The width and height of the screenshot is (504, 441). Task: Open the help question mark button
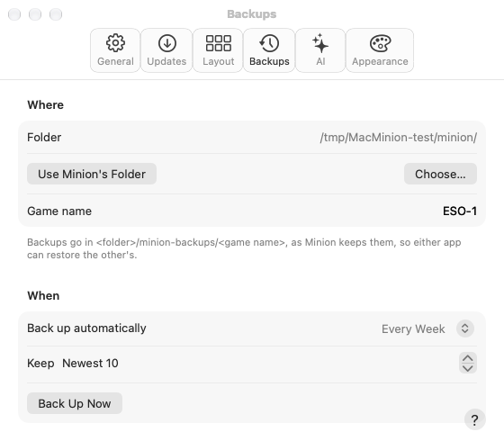(475, 419)
